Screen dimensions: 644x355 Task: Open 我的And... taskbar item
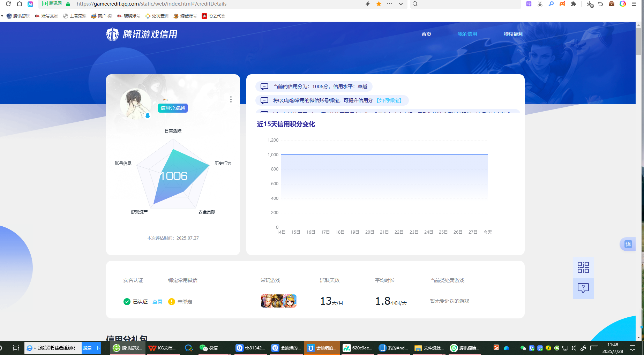(x=394, y=348)
